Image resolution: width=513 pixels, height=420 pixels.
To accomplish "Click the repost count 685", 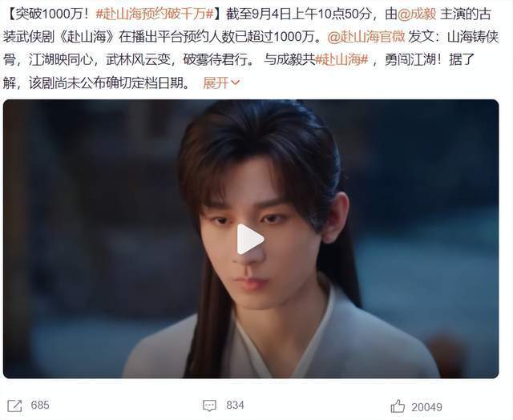I will (x=40, y=406).
